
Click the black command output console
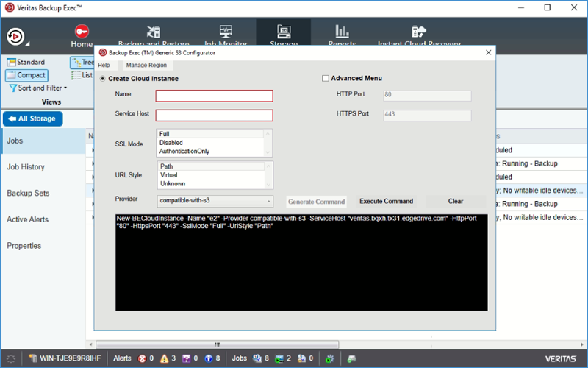click(x=301, y=263)
